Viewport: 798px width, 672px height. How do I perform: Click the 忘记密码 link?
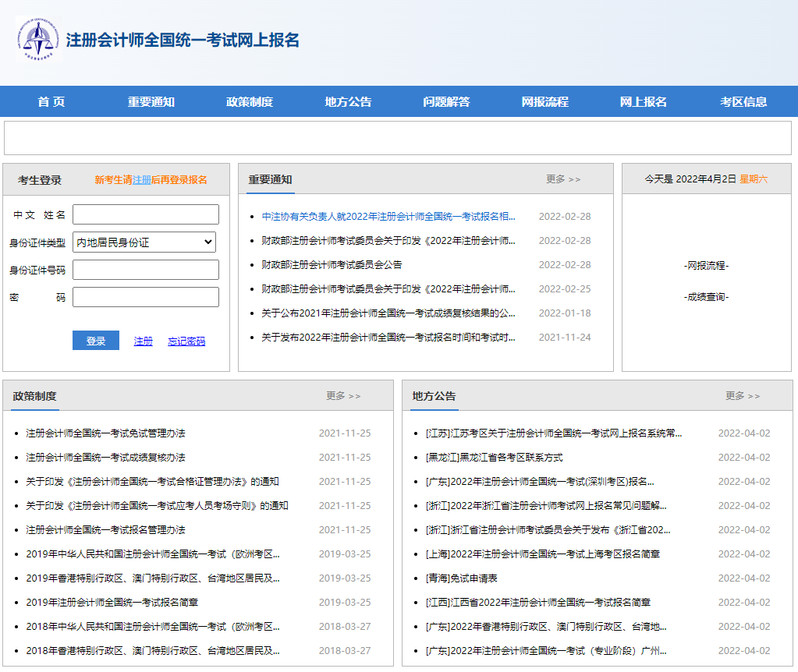(186, 340)
